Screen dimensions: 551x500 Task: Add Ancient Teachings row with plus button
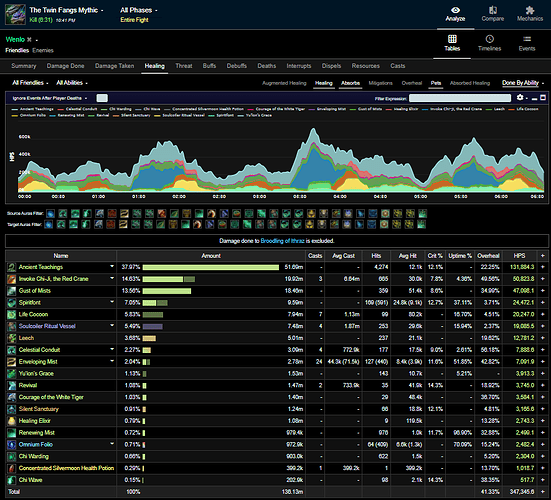click(543, 267)
